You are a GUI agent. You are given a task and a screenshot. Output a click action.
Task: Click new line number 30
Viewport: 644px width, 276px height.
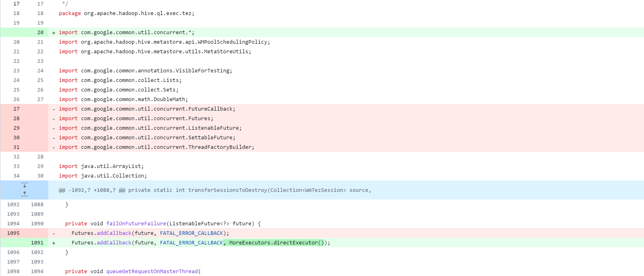click(40, 176)
